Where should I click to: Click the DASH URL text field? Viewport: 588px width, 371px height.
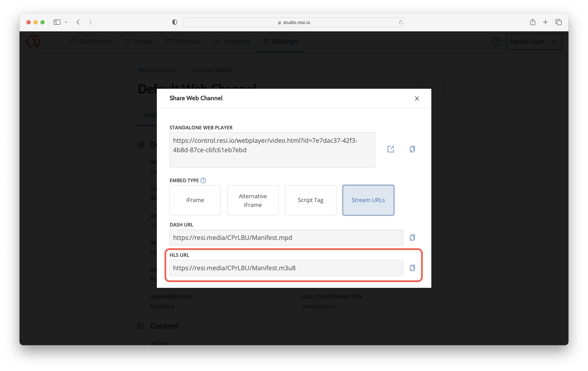pyautogui.click(x=286, y=237)
